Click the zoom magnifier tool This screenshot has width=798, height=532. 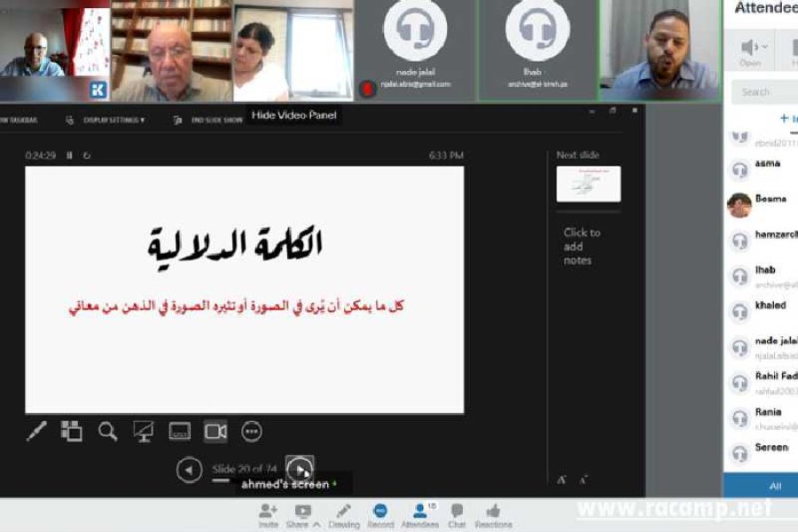(x=107, y=432)
